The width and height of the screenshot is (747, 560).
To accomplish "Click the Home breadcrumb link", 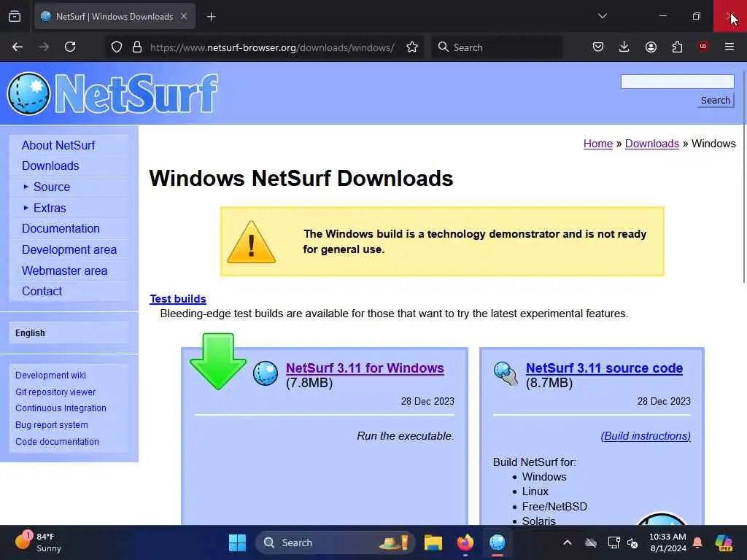I will coord(598,144).
